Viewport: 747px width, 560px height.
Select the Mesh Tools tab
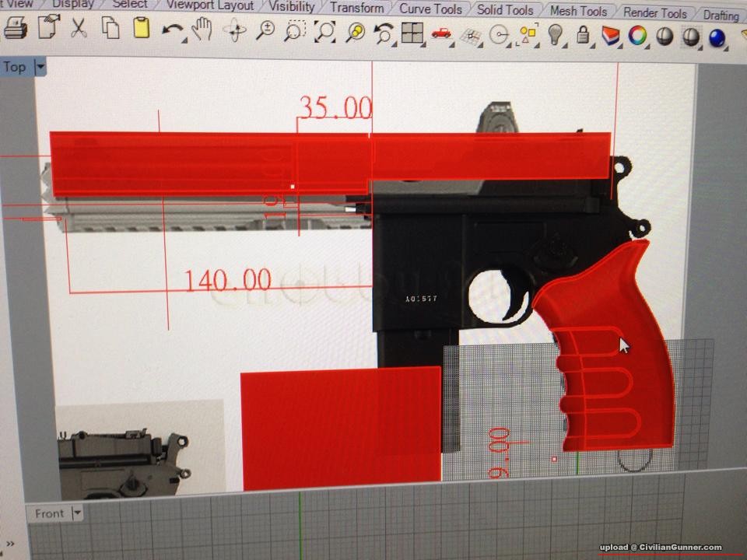(x=577, y=11)
